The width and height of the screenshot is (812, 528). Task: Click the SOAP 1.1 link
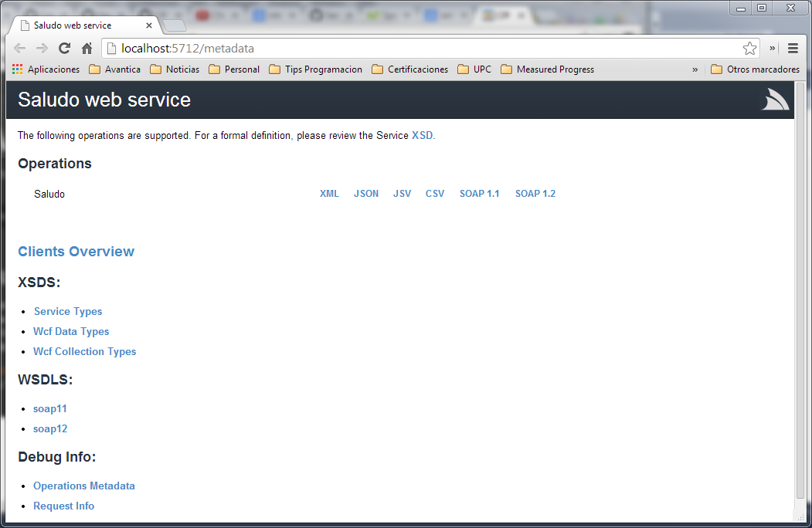click(x=479, y=193)
